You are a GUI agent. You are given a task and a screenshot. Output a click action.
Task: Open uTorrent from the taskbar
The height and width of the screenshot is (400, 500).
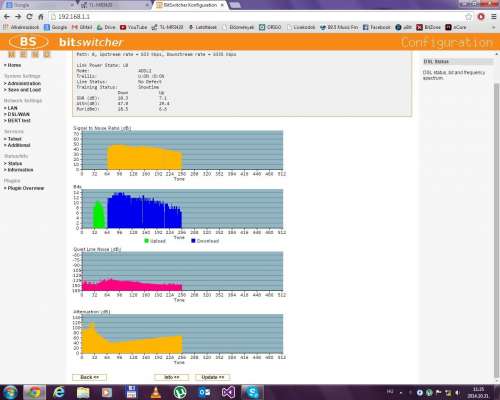coord(180,392)
